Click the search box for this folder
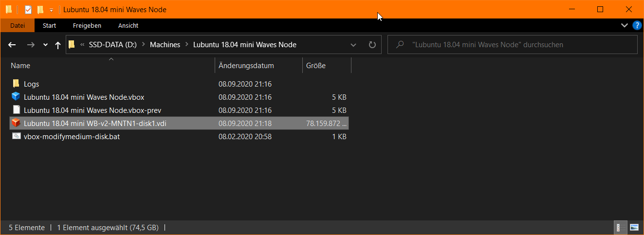The image size is (644, 235). pos(513,45)
